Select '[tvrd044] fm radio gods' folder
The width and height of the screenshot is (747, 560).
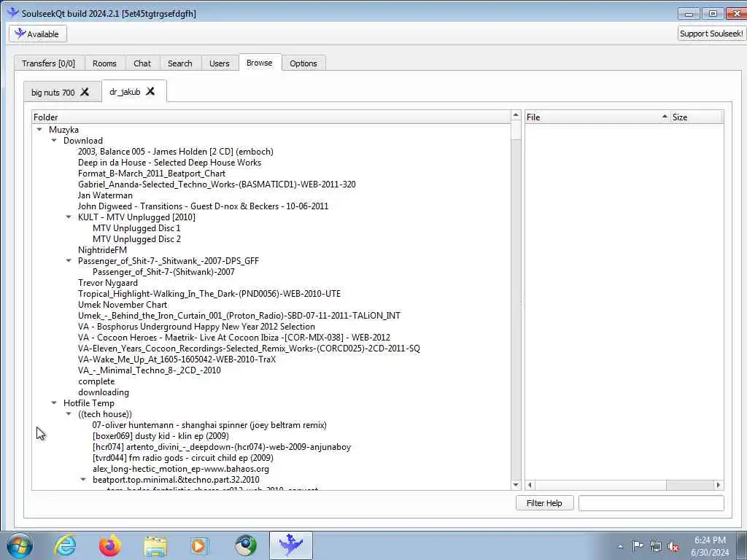[183, 458]
